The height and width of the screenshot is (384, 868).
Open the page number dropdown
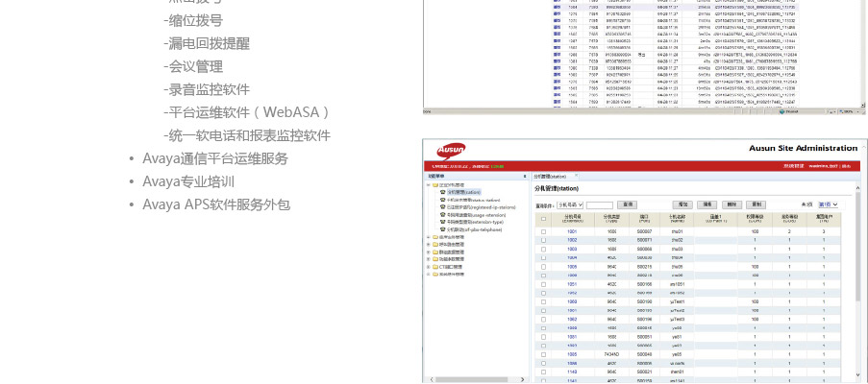pyautogui.click(x=828, y=204)
